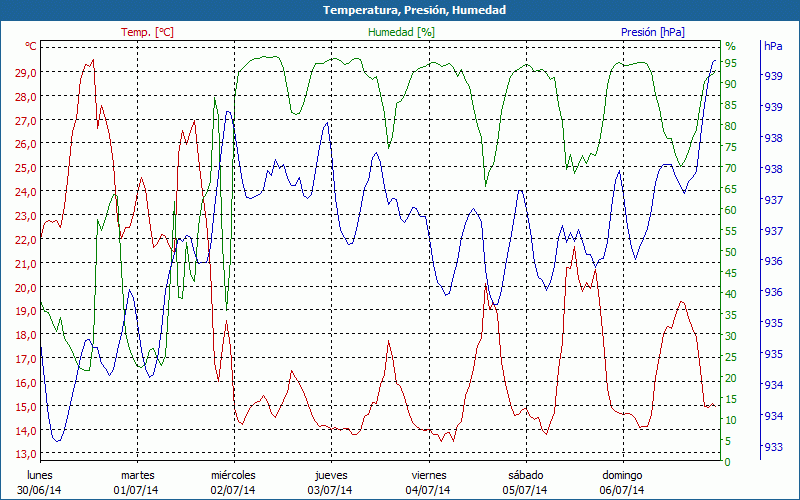
Task: Click the chart title Temperatura, Presión, Humedad
Action: 400,10
